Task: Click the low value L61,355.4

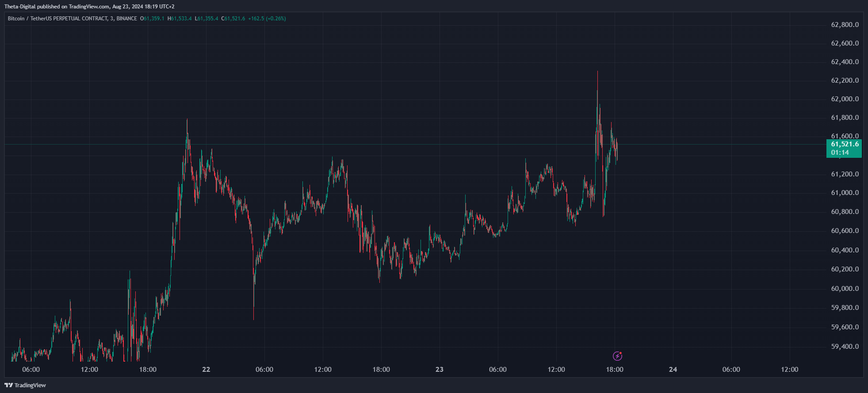Action: (206, 19)
